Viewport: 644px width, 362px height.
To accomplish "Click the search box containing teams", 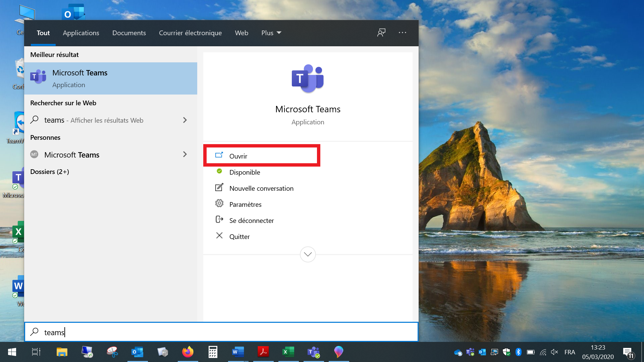I will 221,332.
